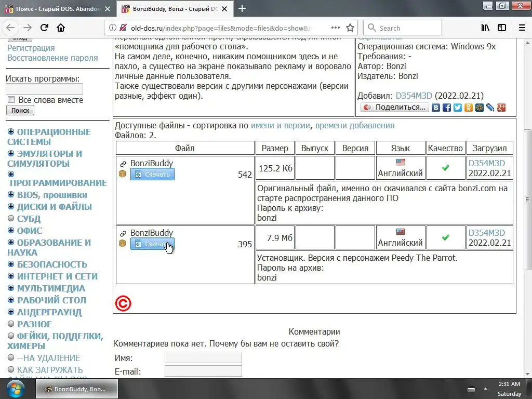Expand ИНТЕРНЕТ И СЕТИ category
532x399 pixels.
coord(11,276)
